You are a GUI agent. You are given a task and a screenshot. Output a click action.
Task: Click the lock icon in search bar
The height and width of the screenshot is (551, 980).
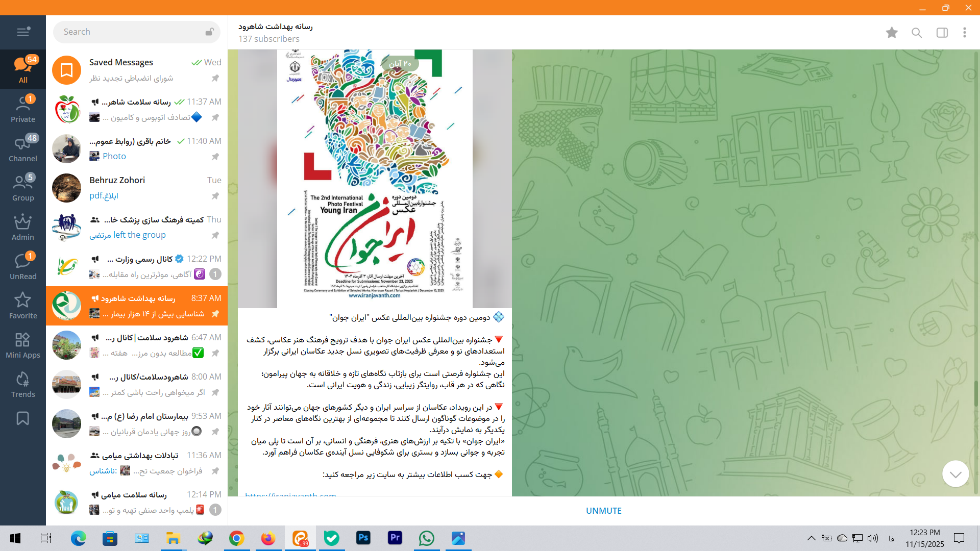pyautogui.click(x=209, y=32)
